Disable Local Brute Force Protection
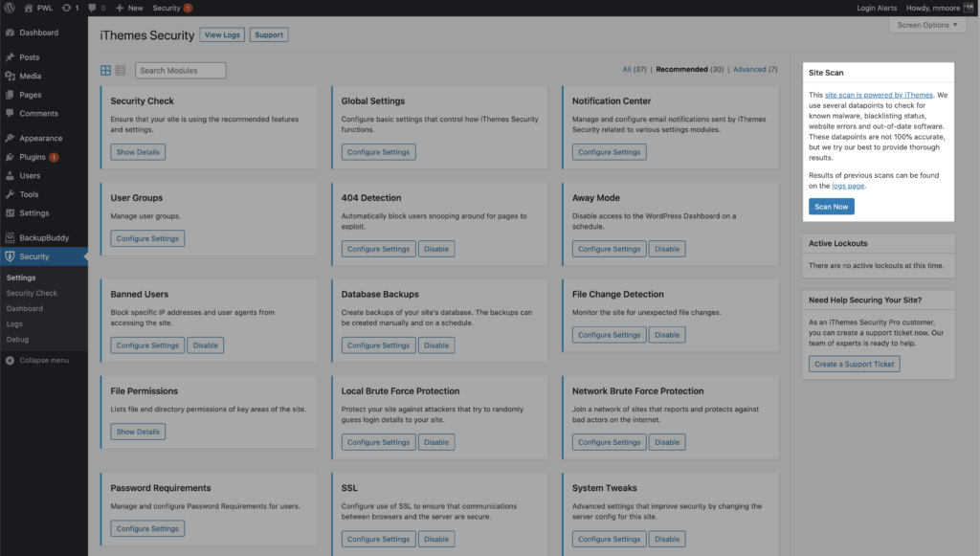The image size is (980, 556). coord(436,442)
